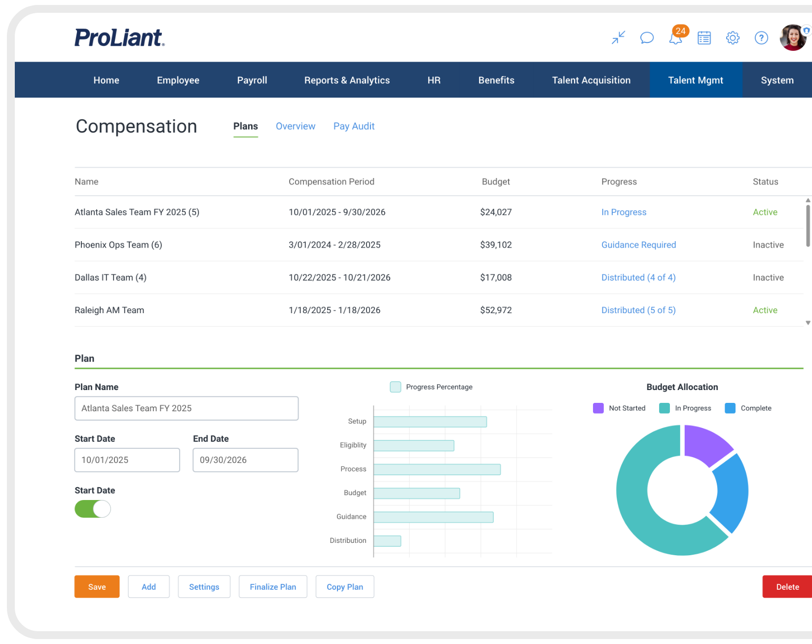Uncheck the Progress Percentage checkbox

(395, 387)
